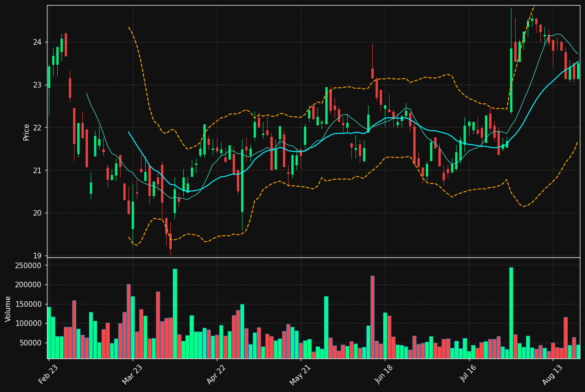Click the 50000 volume tick label
Viewport: 585px width, 392px height.
pos(30,343)
